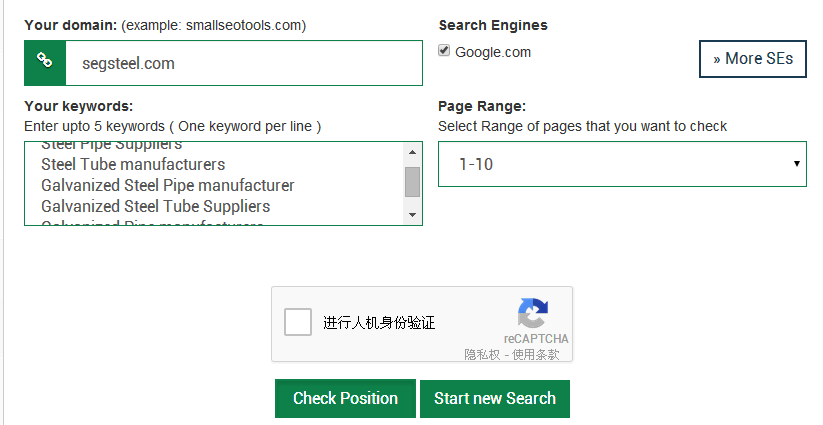Screen dimensions: 823x425
Task: Tick the reCAPTCHA human verification checkbox
Action: 298,322
